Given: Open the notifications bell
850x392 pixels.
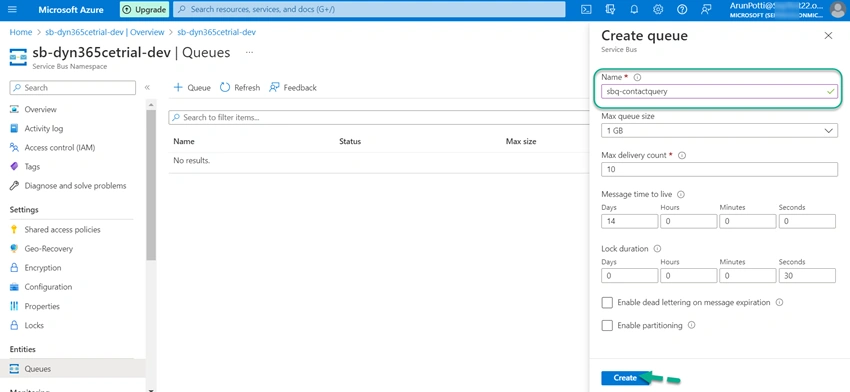Looking at the screenshot, I should tap(634, 9).
